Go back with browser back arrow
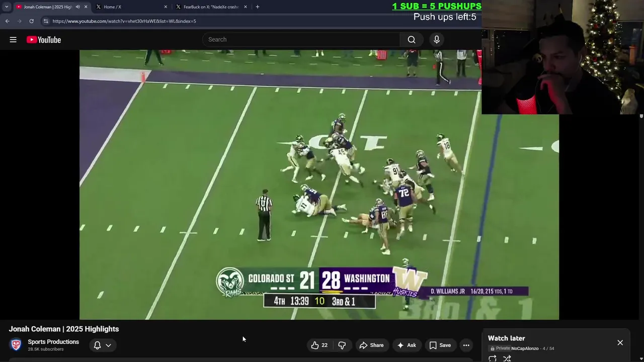Screen dimensions: 644x362 tap(7, 21)
